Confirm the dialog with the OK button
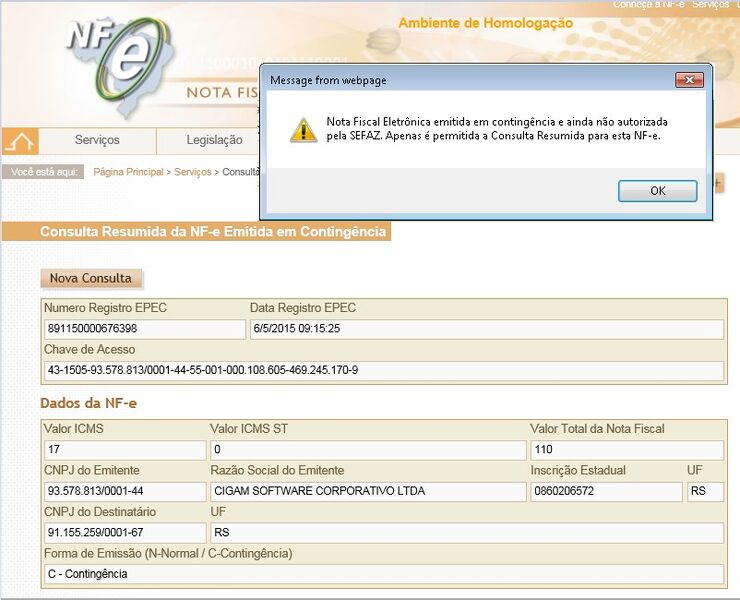740x600 pixels. tap(657, 191)
